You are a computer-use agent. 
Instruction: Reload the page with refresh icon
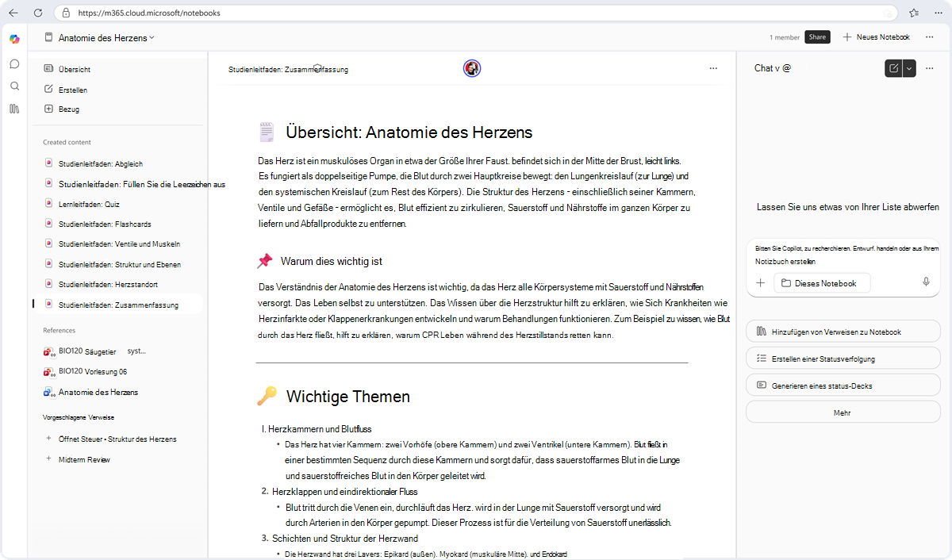[38, 13]
